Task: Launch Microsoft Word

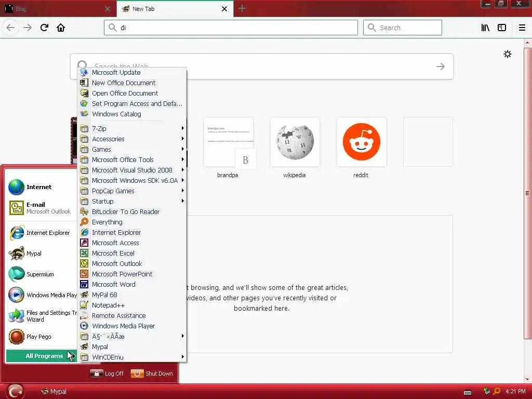Action: click(x=132, y=284)
